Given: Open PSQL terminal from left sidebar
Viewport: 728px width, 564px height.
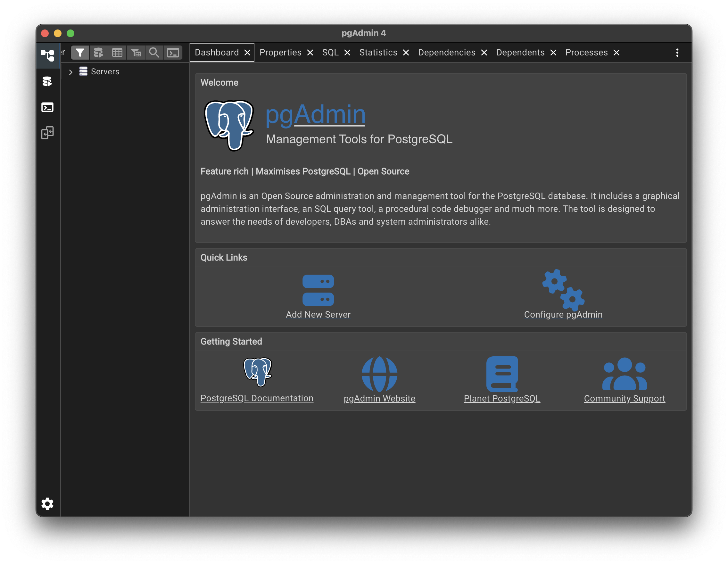Looking at the screenshot, I should (48, 107).
